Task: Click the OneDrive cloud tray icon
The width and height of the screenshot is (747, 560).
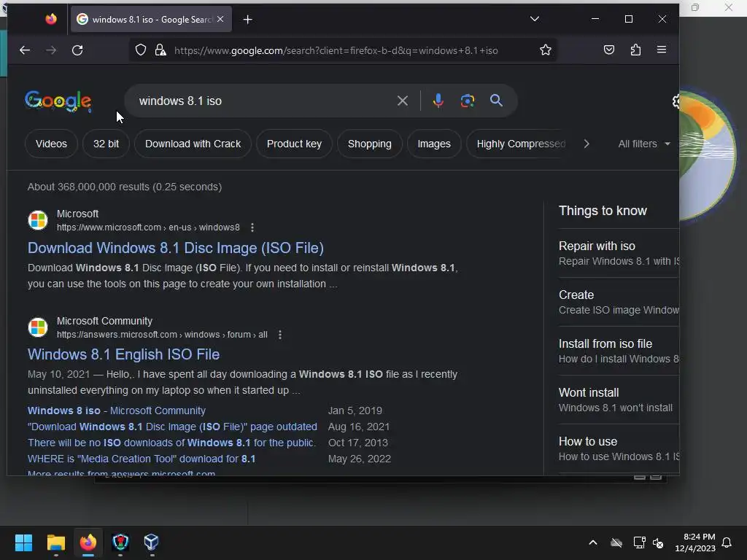Action: click(616, 542)
